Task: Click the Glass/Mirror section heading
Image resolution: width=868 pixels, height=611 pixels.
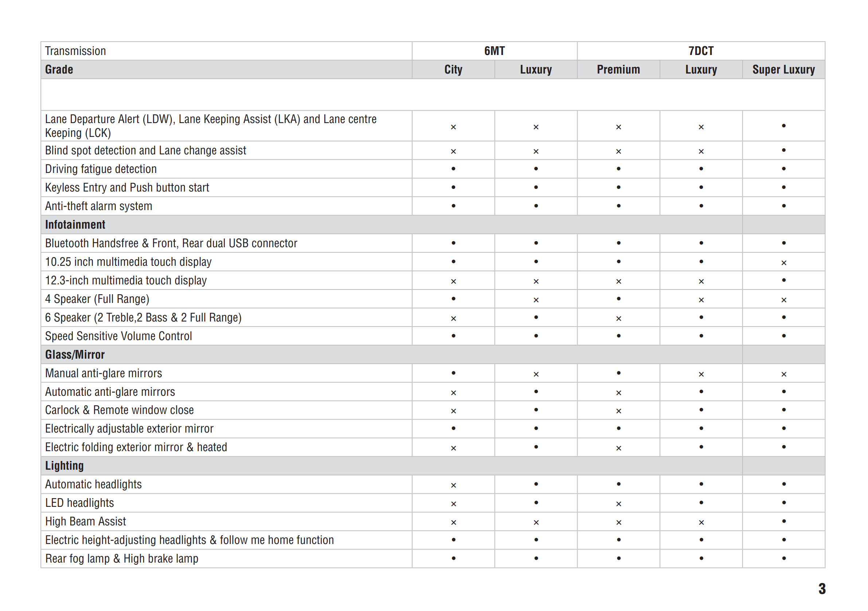Action: [x=75, y=355]
